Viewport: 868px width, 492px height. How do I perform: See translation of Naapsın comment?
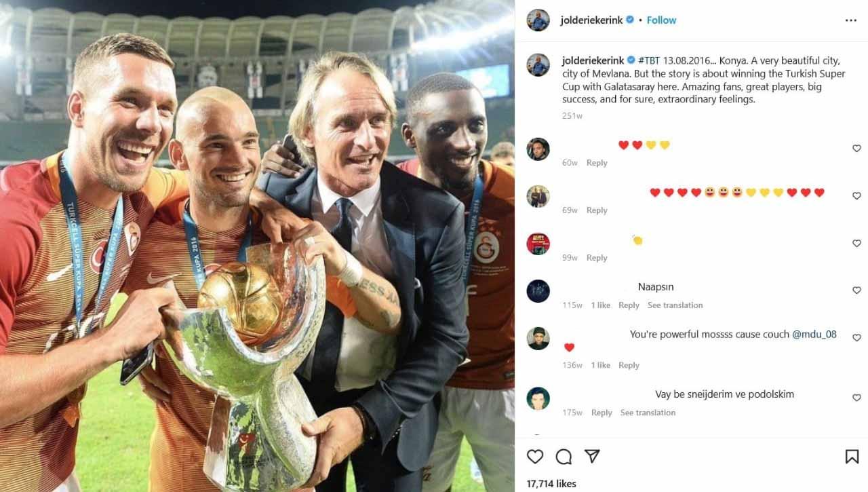pyautogui.click(x=675, y=305)
